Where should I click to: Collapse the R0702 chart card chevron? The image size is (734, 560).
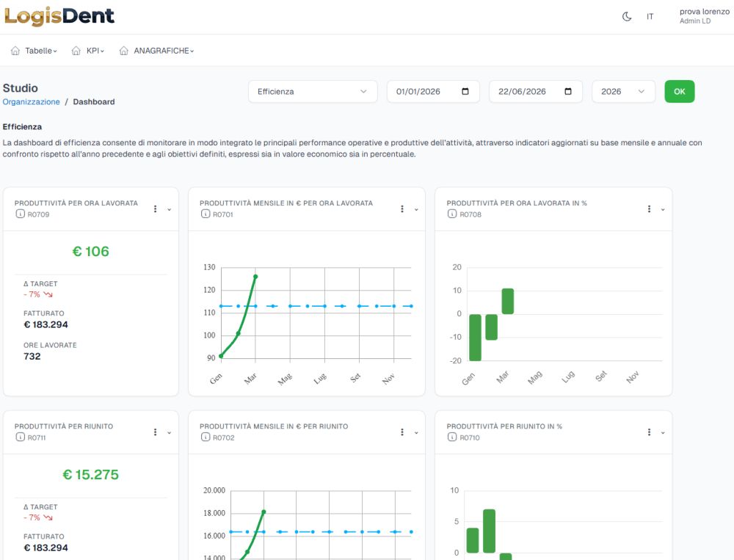point(416,432)
